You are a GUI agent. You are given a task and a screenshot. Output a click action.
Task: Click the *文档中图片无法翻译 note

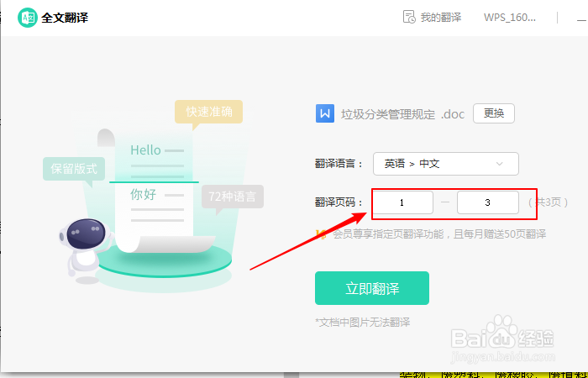coord(363,322)
